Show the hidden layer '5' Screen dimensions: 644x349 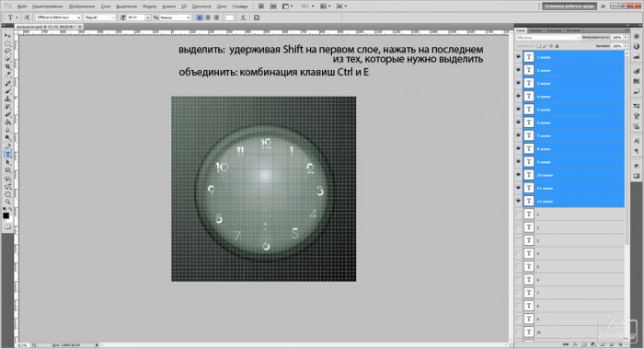[518, 266]
